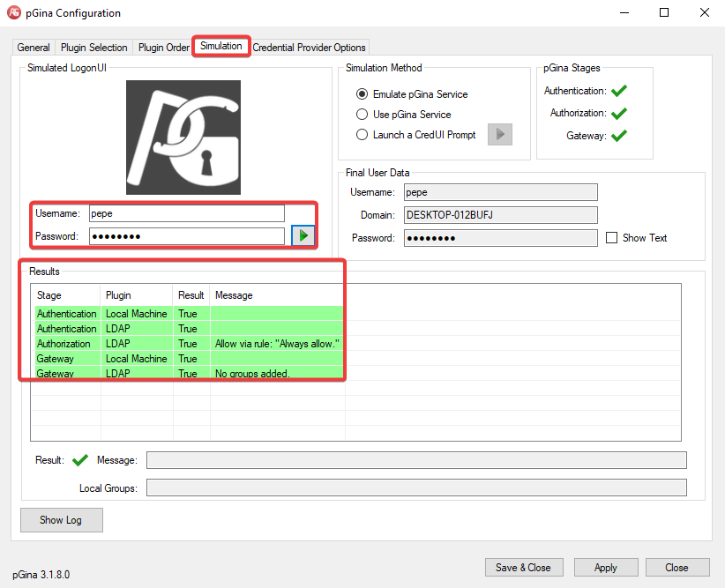Go to Credential Provider Options tab
This screenshot has width=725, height=588.
coord(309,48)
